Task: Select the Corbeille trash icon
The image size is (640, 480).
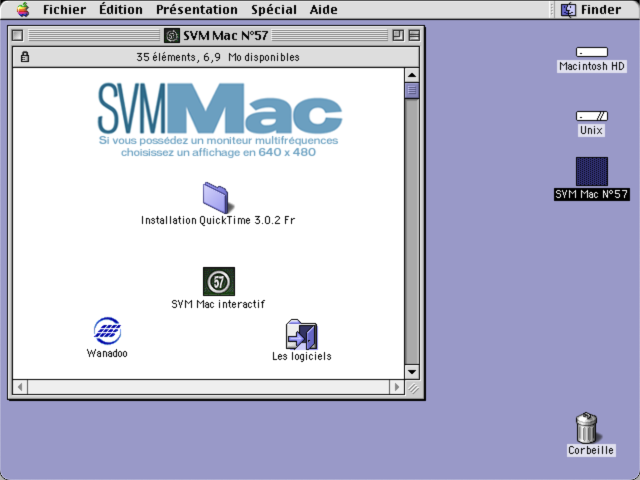Action: pyautogui.click(x=587, y=427)
